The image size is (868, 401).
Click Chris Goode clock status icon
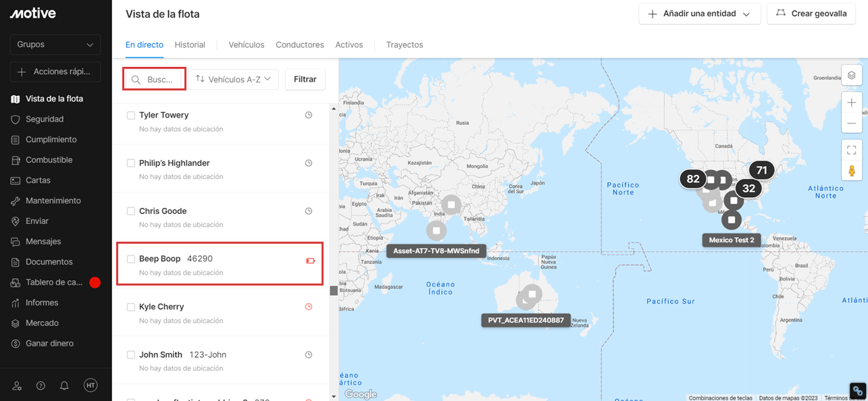coord(309,211)
